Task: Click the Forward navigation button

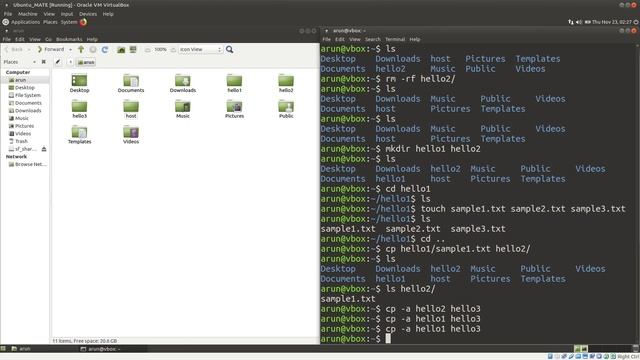Action: 51,49
